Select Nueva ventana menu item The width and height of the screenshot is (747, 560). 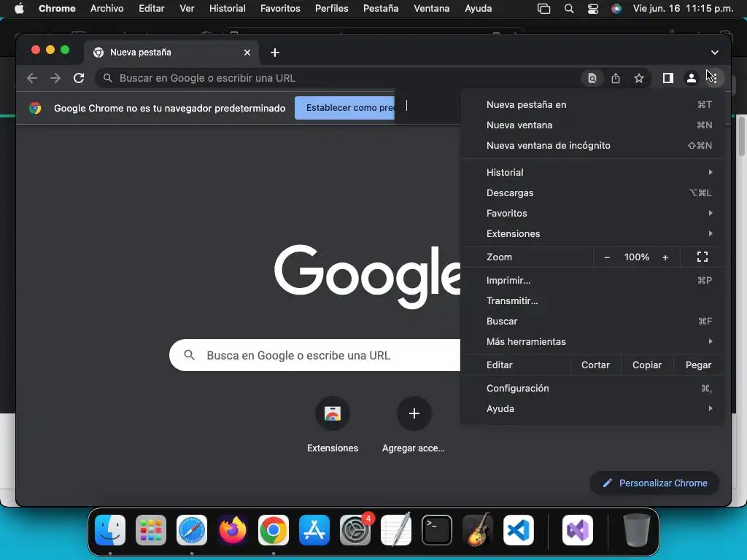pyautogui.click(x=592, y=125)
